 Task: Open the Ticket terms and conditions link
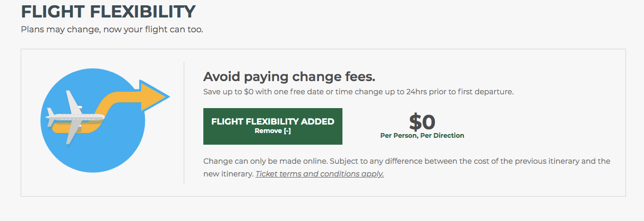(320, 174)
